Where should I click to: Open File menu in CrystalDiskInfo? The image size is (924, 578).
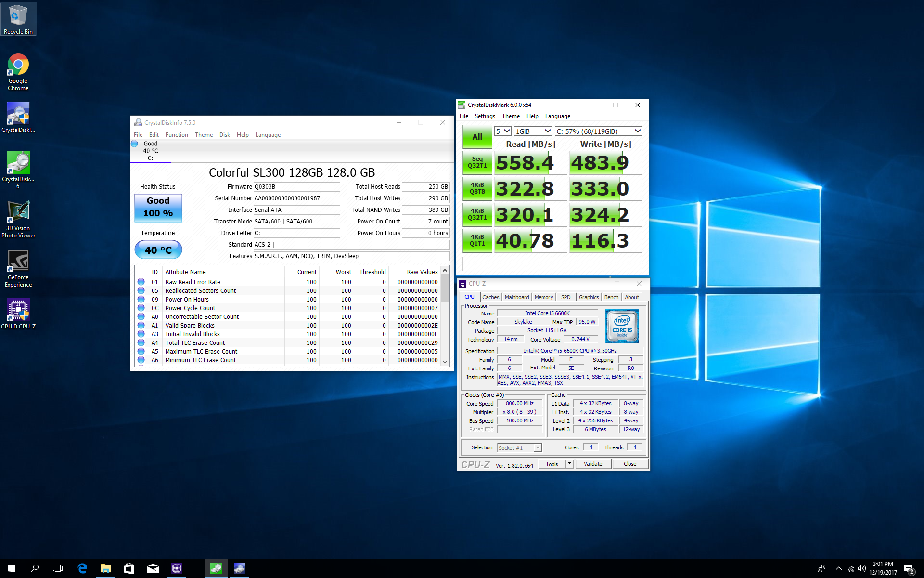[138, 135]
